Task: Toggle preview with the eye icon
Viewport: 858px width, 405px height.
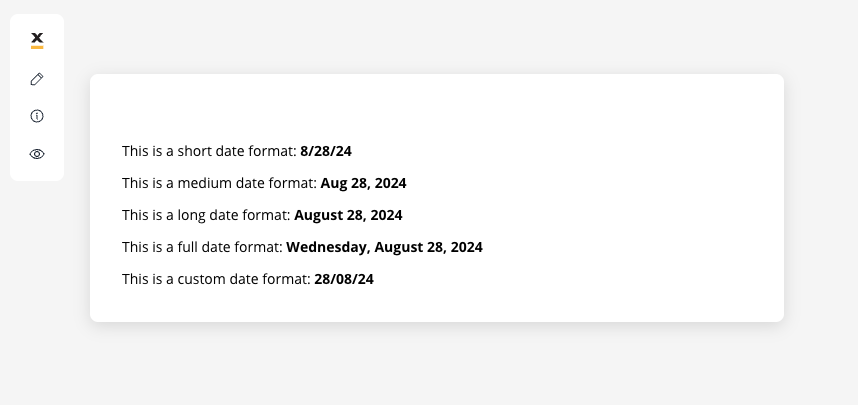Action: pos(37,154)
